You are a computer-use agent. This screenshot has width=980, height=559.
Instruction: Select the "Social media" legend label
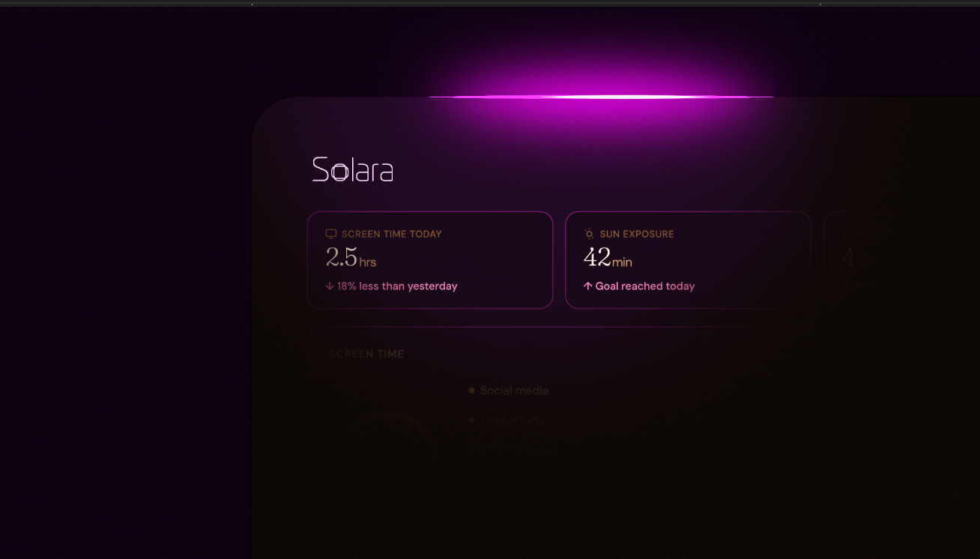515,390
